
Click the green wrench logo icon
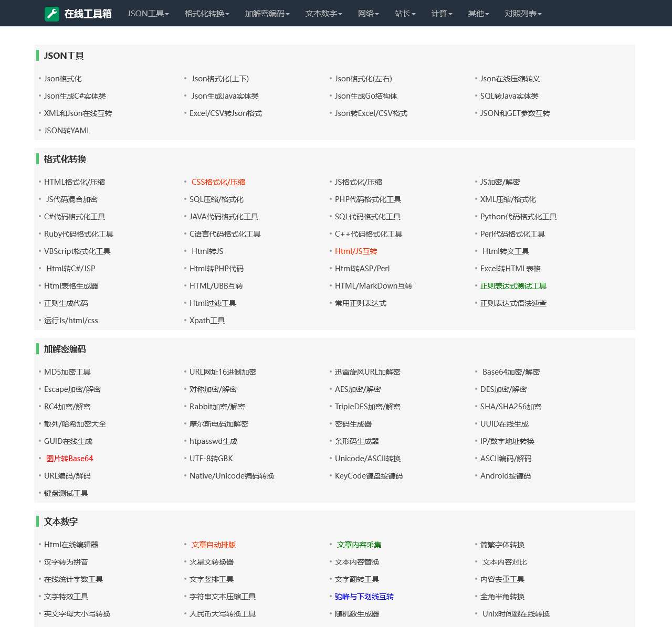(x=52, y=14)
